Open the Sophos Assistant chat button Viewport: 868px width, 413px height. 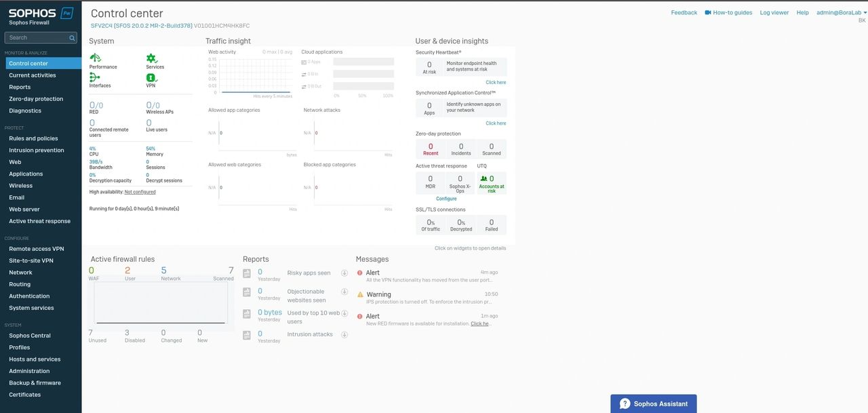pyautogui.click(x=653, y=404)
